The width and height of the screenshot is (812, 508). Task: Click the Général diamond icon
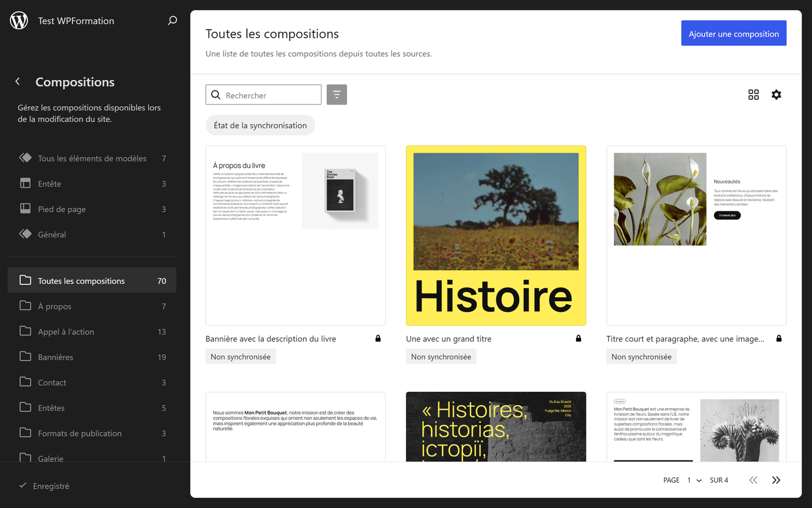point(26,234)
